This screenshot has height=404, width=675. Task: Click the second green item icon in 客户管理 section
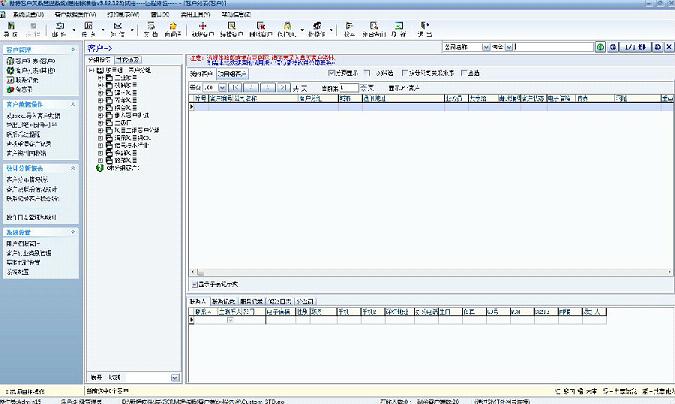tap(10, 70)
